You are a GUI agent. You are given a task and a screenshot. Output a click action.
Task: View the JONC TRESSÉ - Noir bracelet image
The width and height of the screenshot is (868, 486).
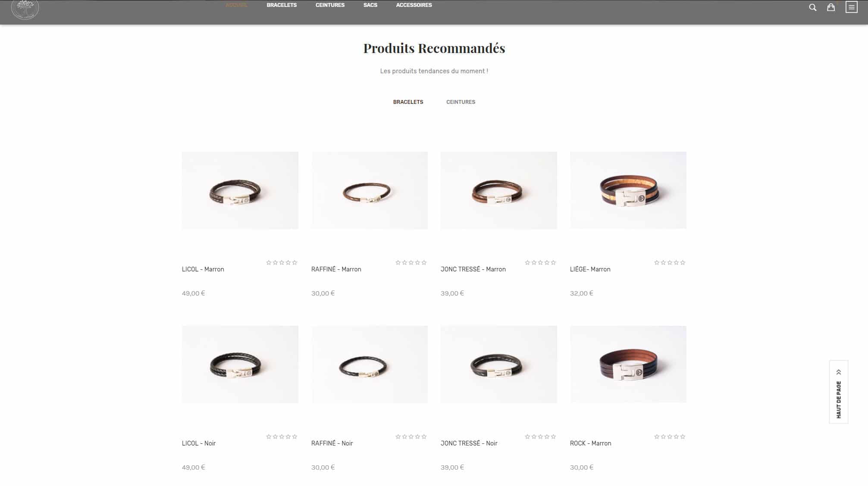499,364
